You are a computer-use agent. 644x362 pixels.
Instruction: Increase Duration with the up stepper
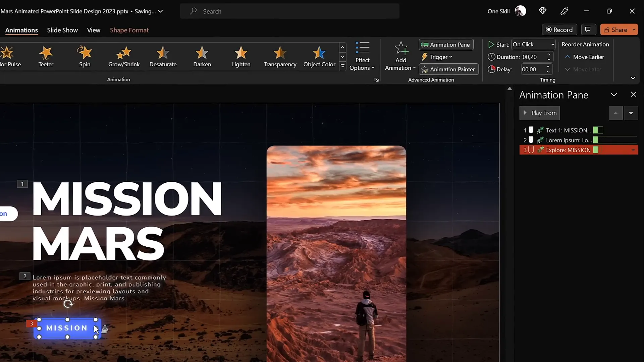click(x=549, y=54)
